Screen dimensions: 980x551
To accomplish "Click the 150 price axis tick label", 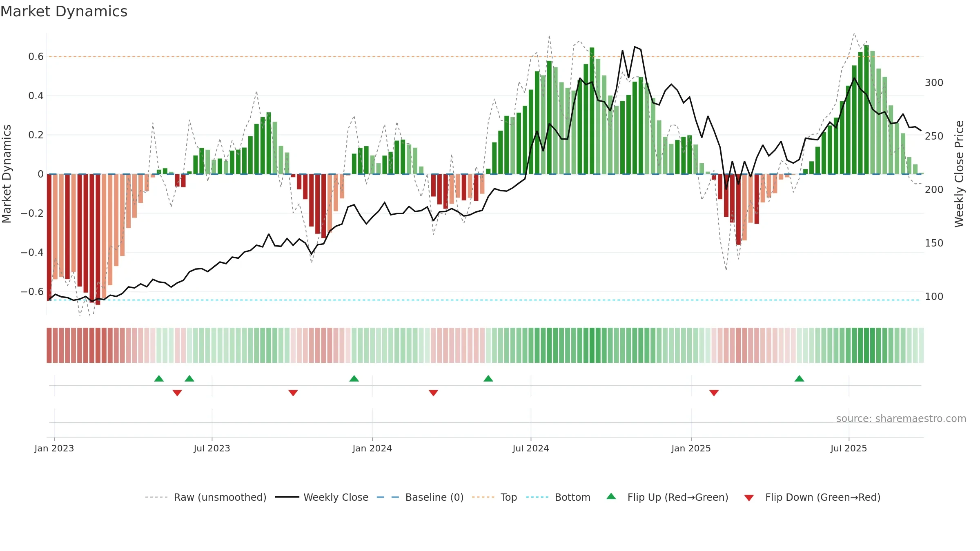I will coord(934,243).
